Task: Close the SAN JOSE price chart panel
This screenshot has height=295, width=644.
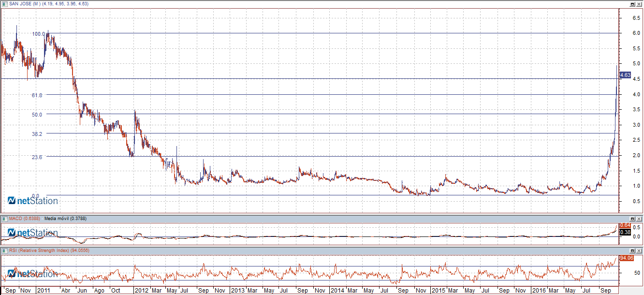Action: (x=639, y=3)
